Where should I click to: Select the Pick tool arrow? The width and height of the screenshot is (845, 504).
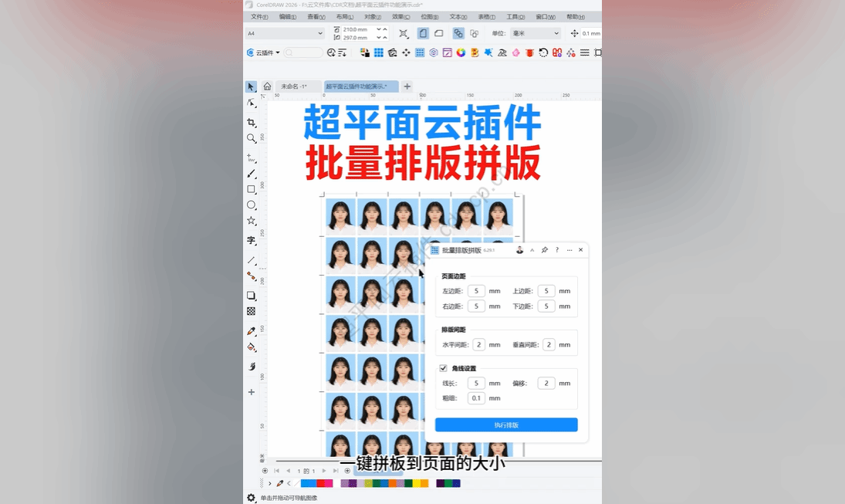tap(251, 86)
